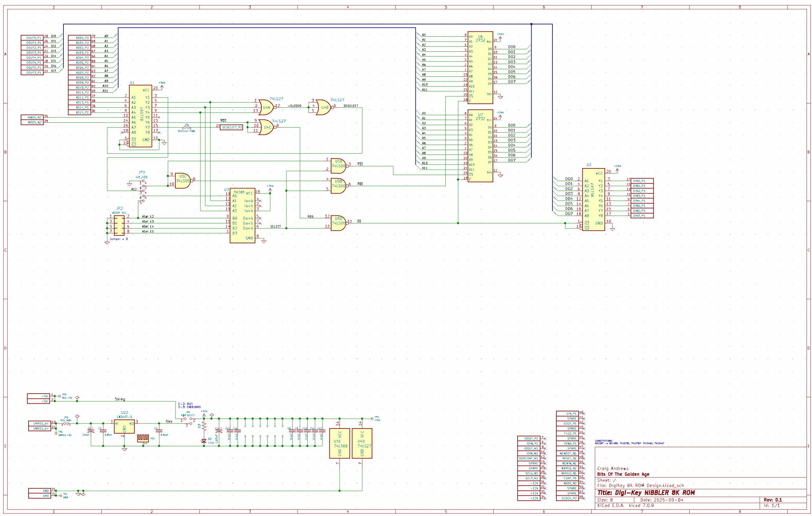This screenshot has height=516, width=812.
Task: Select the U1 81LS97 buffer symbol
Action: coord(140,116)
